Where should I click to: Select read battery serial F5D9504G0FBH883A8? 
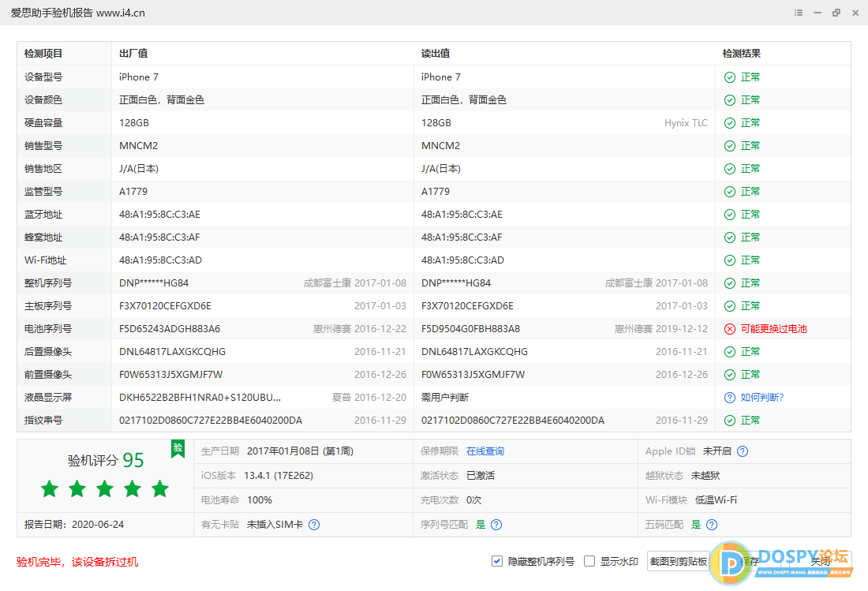(x=470, y=329)
